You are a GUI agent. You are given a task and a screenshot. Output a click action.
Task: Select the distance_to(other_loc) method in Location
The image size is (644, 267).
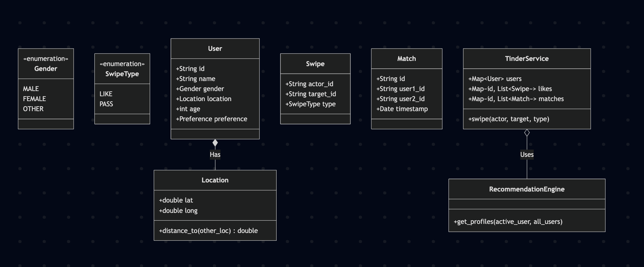[208, 231]
